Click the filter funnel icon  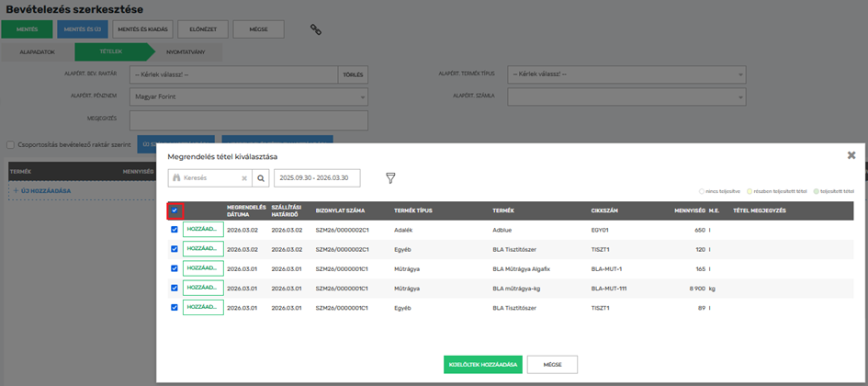(390, 178)
